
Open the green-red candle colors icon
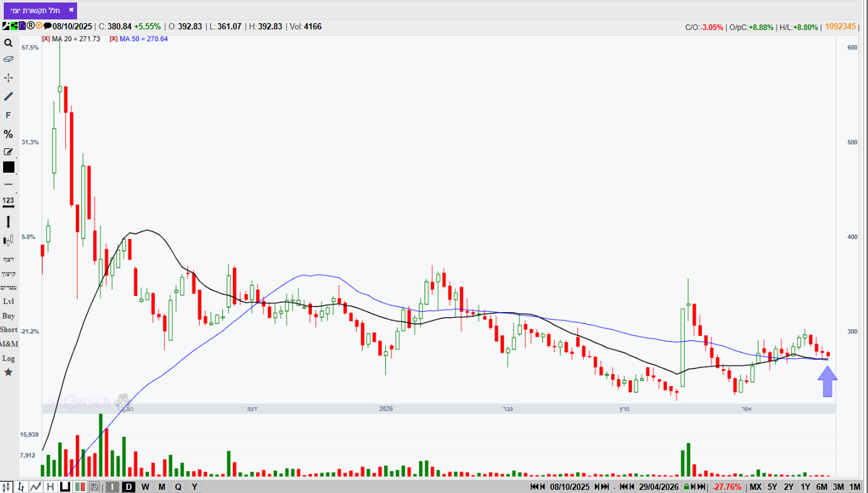click(80, 487)
